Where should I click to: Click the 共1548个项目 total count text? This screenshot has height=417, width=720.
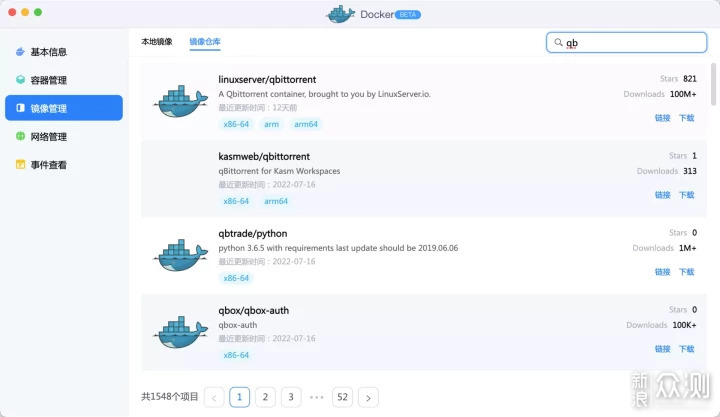tap(169, 397)
